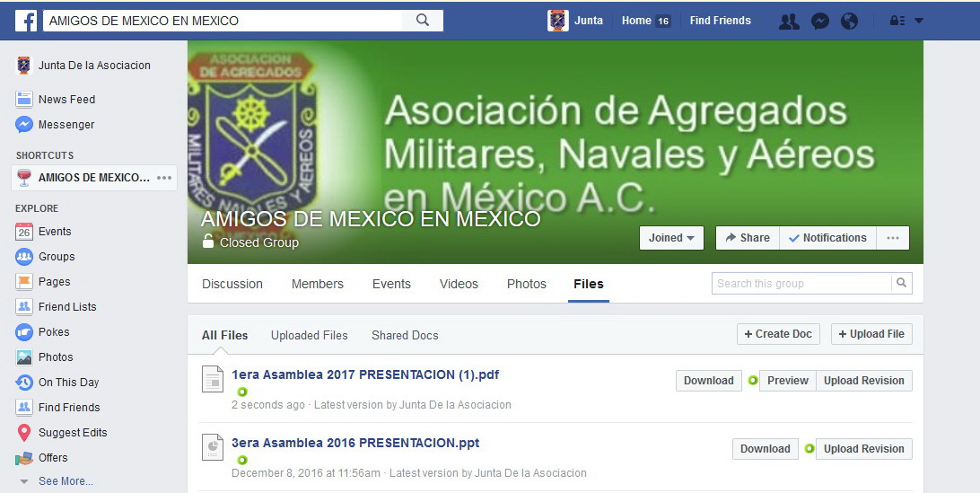Click the Junta profile picture in top bar

[x=558, y=21]
